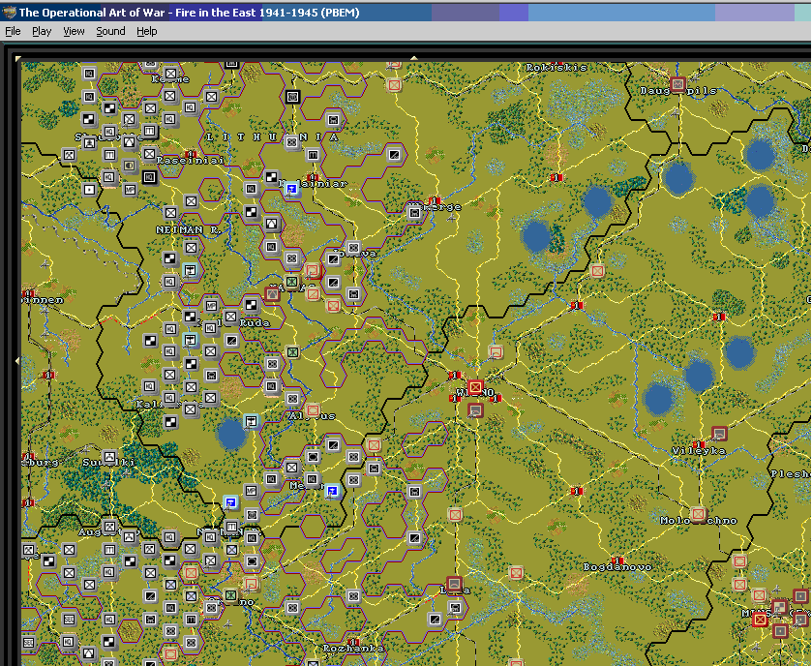Select the green counter south of Ruda
This screenshot has width=812, height=666.
(x=292, y=352)
